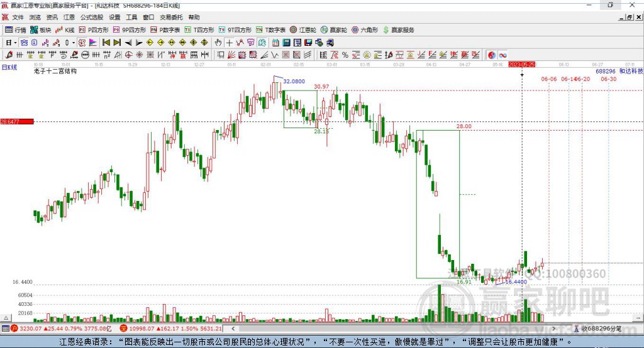Open the calculator icon
This screenshot has height=348, width=644.
click(x=286, y=43)
